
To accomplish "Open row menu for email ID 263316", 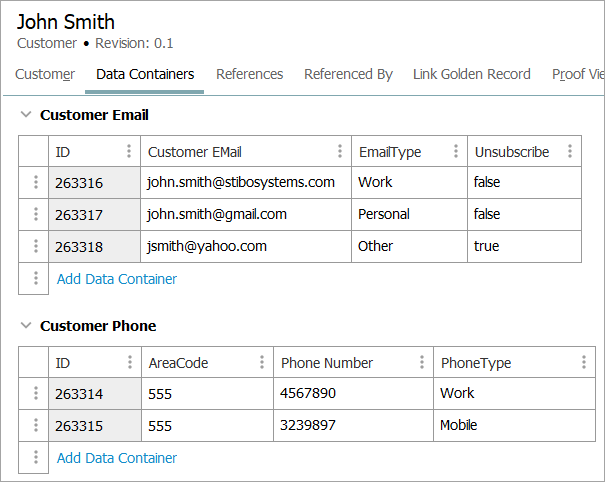I will pos(35,183).
